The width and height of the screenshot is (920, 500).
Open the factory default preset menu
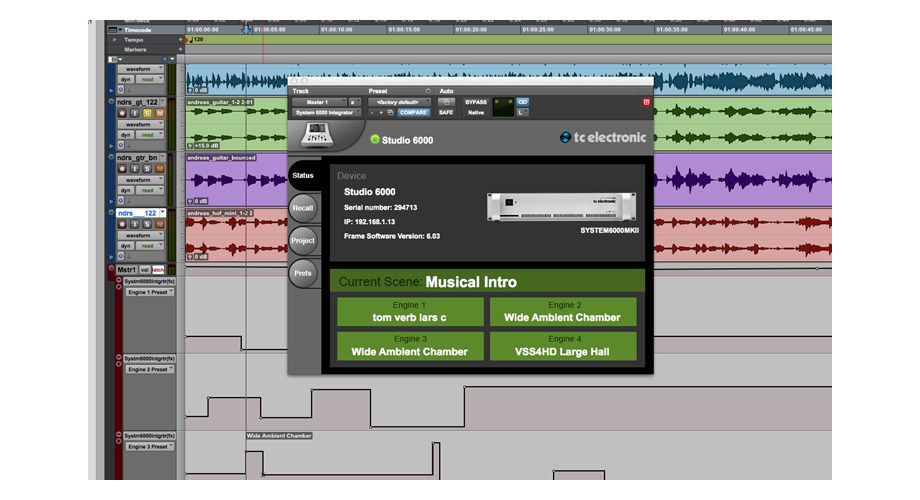tap(399, 102)
